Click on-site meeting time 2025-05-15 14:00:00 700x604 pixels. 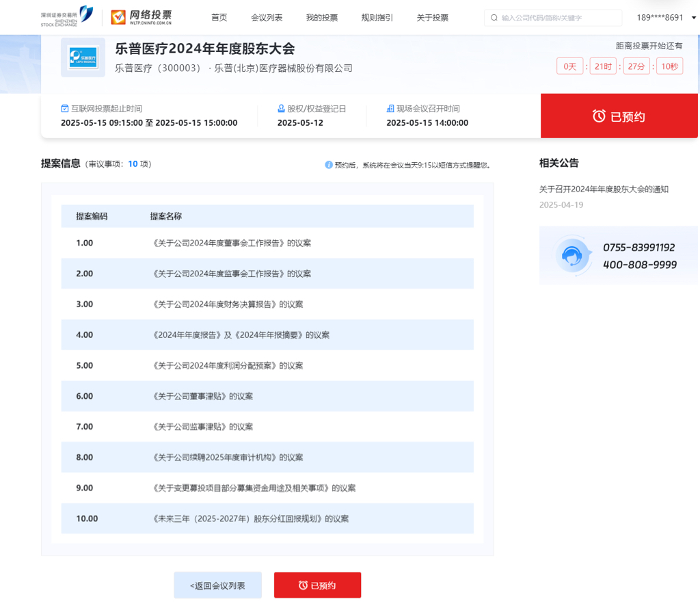pos(427,123)
